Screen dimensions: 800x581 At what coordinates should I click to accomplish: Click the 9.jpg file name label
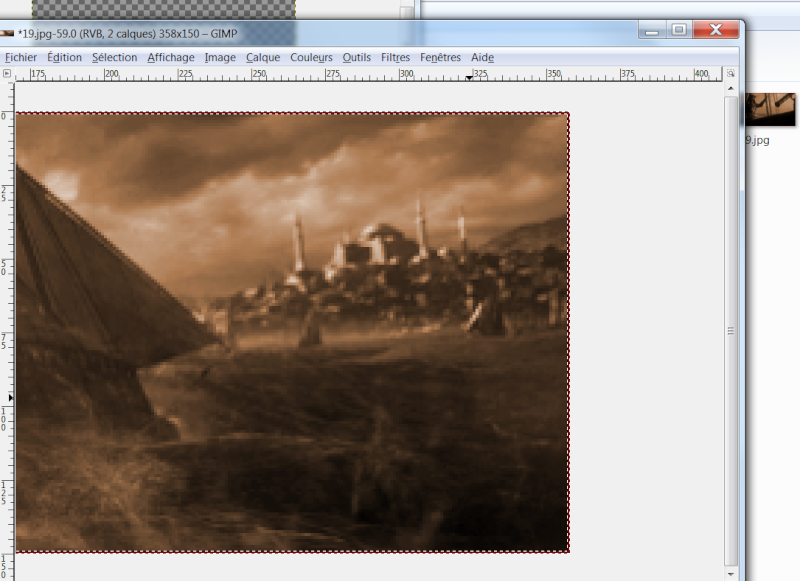[x=757, y=140]
